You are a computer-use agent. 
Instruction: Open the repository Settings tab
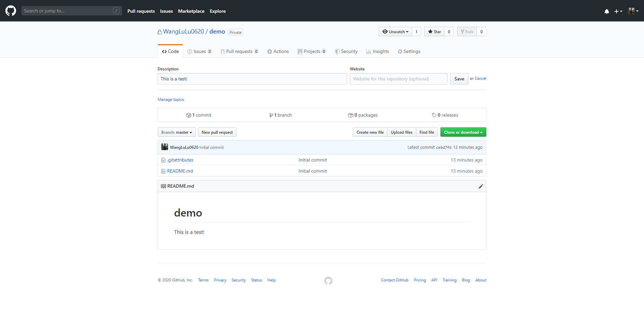pos(409,51)
